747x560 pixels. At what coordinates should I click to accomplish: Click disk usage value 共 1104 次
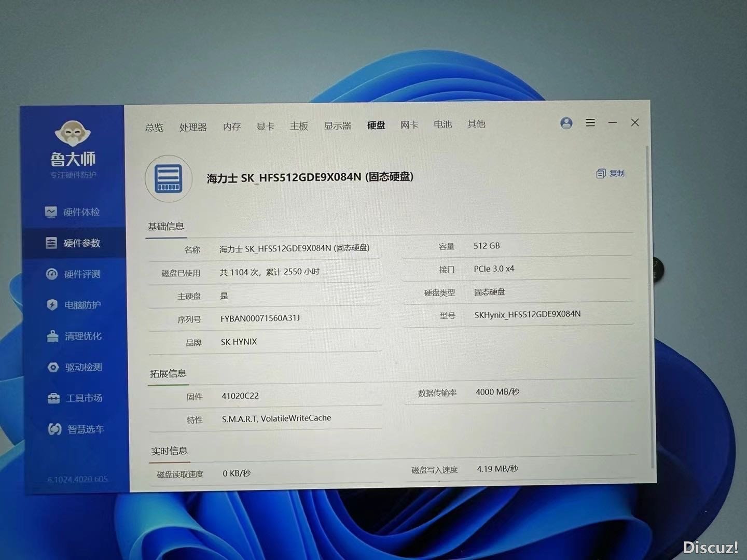pyautogui.click(x=270, y=272)
